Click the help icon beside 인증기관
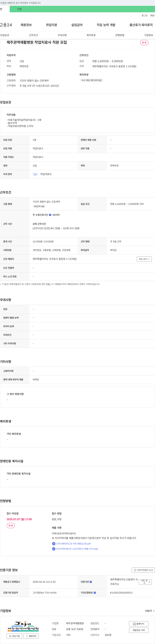 pos(91,582)
